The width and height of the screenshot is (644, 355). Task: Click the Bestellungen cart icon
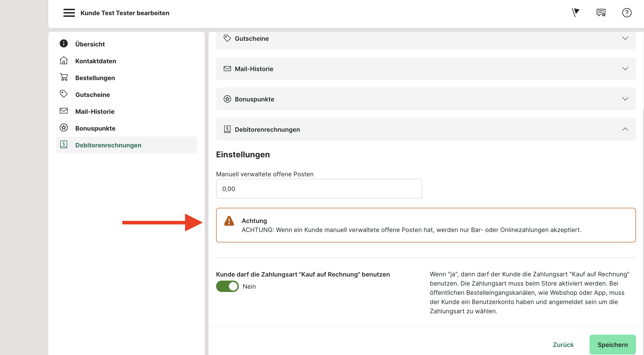[x=64, y=77]
